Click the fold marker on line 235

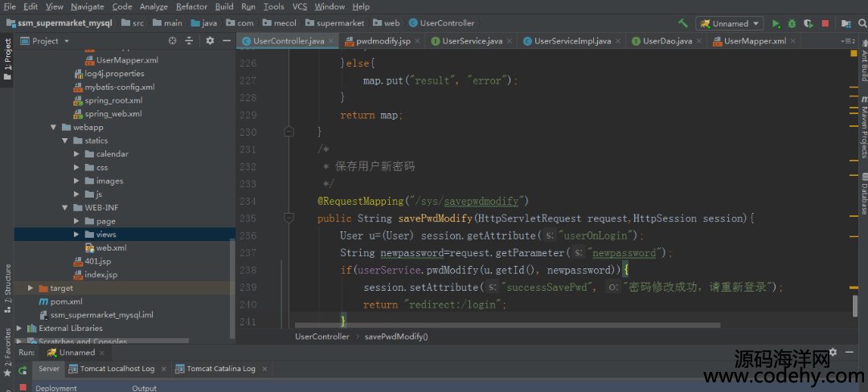click(x=289, y=218)
